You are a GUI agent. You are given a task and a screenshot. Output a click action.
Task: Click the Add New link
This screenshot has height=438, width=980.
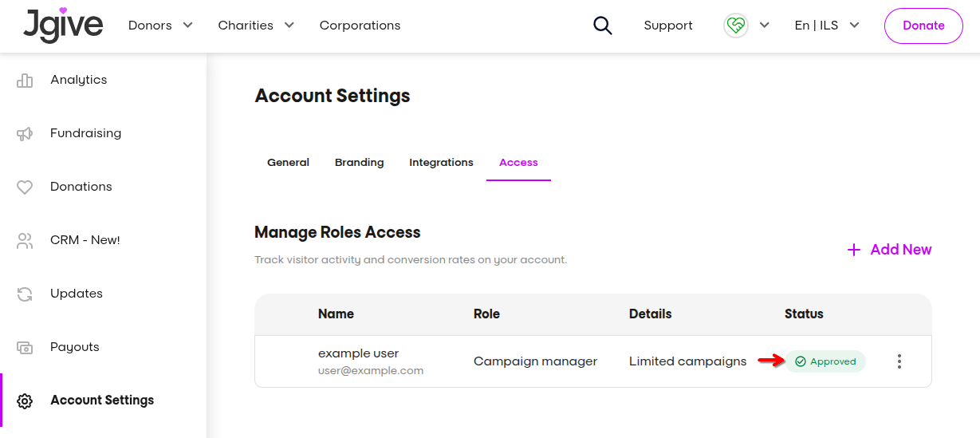pyautogui.click(x=889, y=250)
